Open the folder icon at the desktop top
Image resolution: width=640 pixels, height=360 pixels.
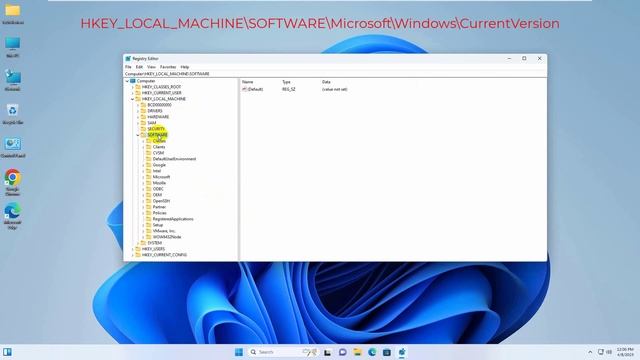coord(13,13)
